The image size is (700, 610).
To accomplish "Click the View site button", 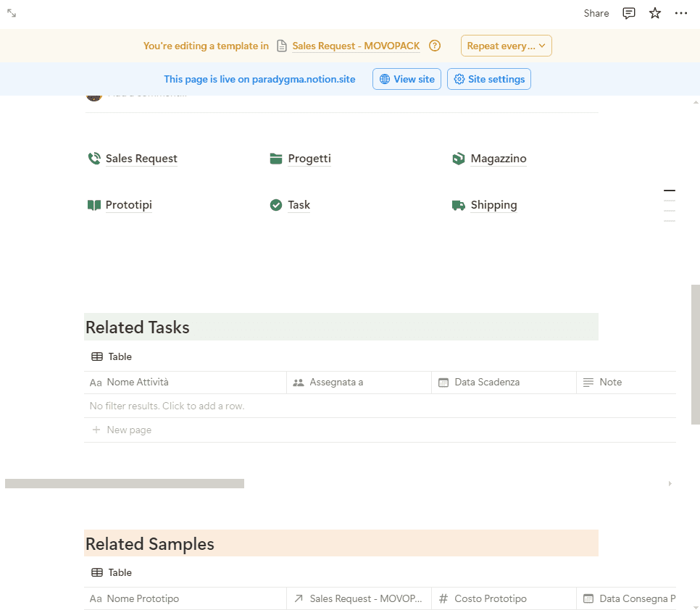I will [x=407, y=79].
